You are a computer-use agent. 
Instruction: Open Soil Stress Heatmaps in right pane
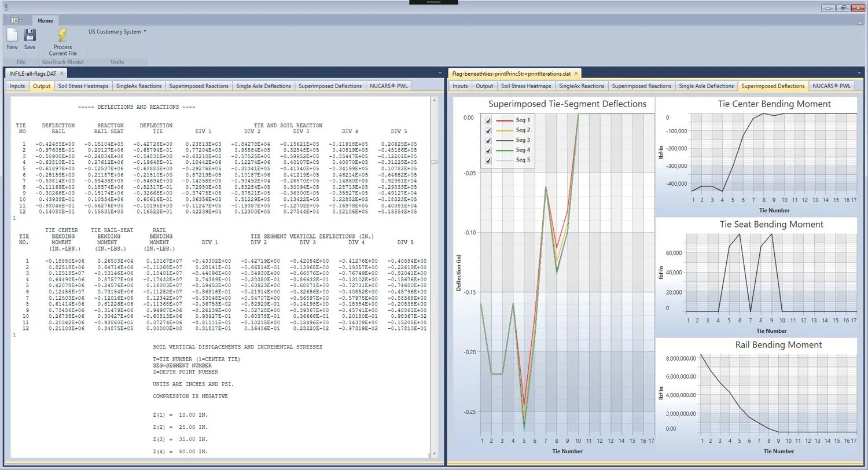526,86
